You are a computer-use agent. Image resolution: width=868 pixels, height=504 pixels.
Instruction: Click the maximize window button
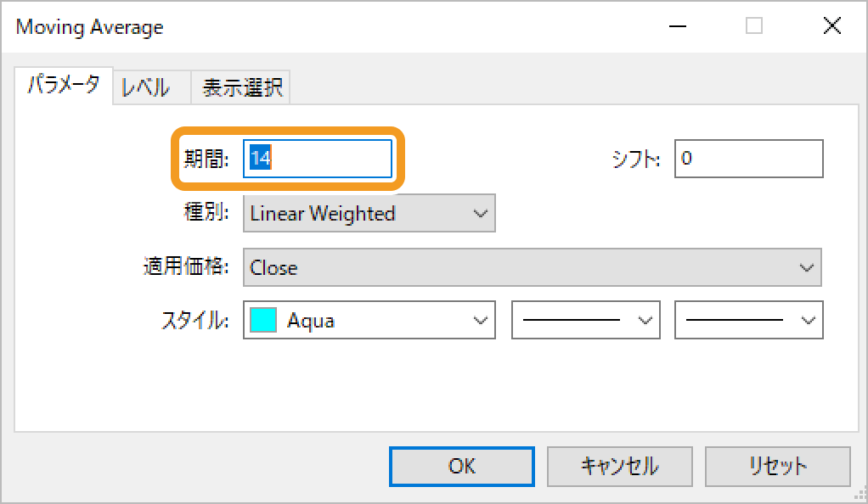(753, 26)
